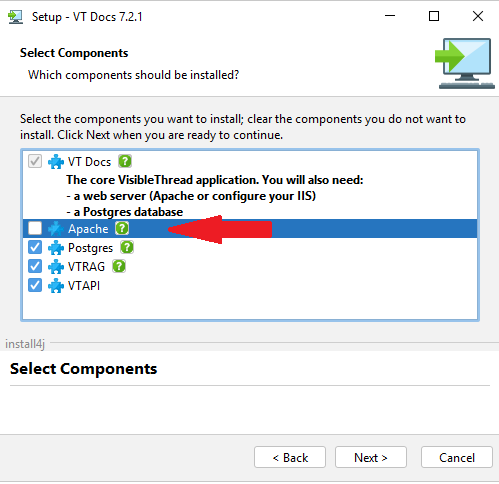This screenshot has height=484, width=499.
Task: Untick the VTAPI checkbox
Action: pos(35,286)
